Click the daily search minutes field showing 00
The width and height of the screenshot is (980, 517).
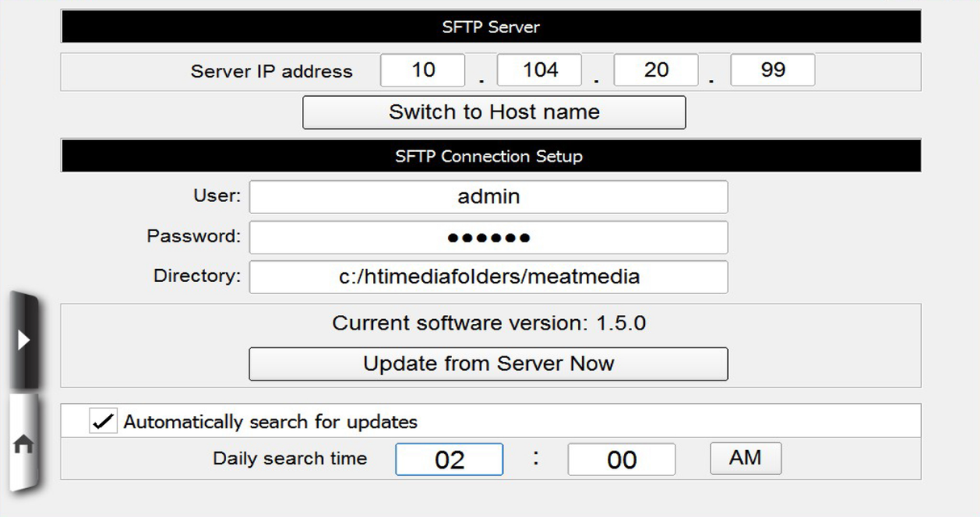pos(621,458)
